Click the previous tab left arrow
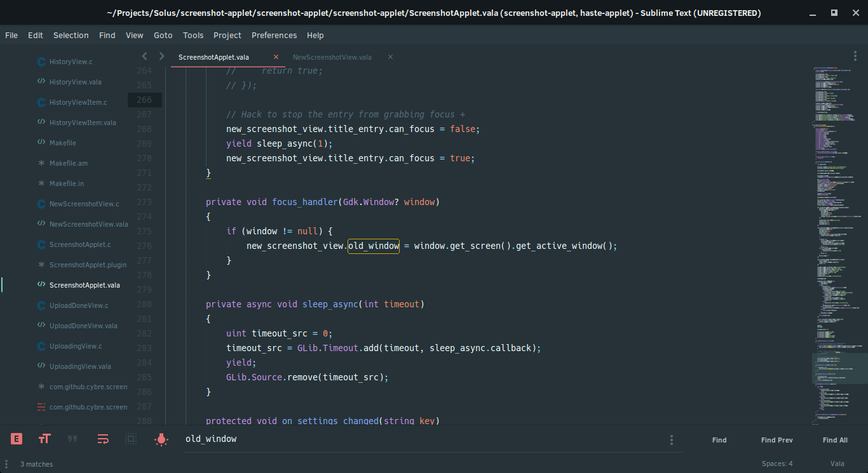 point(144,57)
